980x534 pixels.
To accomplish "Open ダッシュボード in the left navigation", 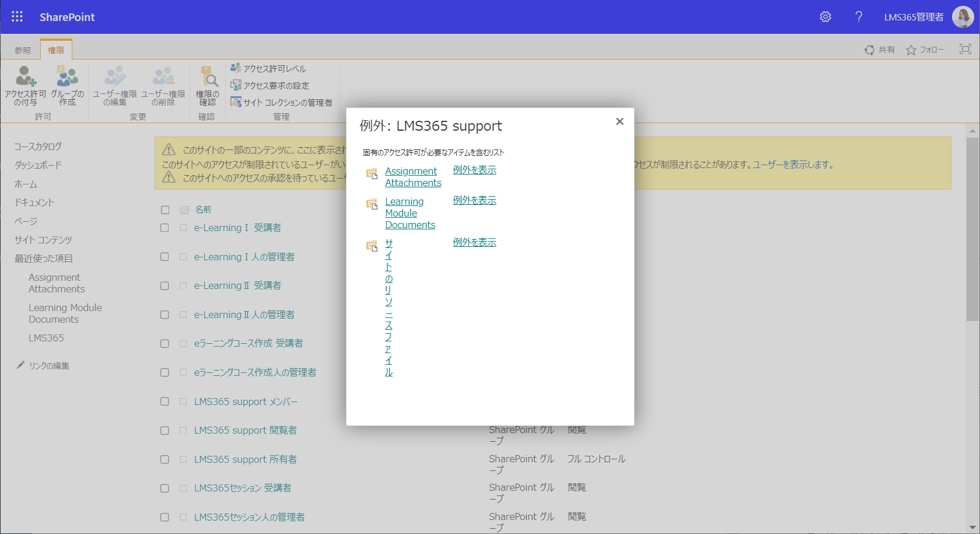I will pos(38,165).
